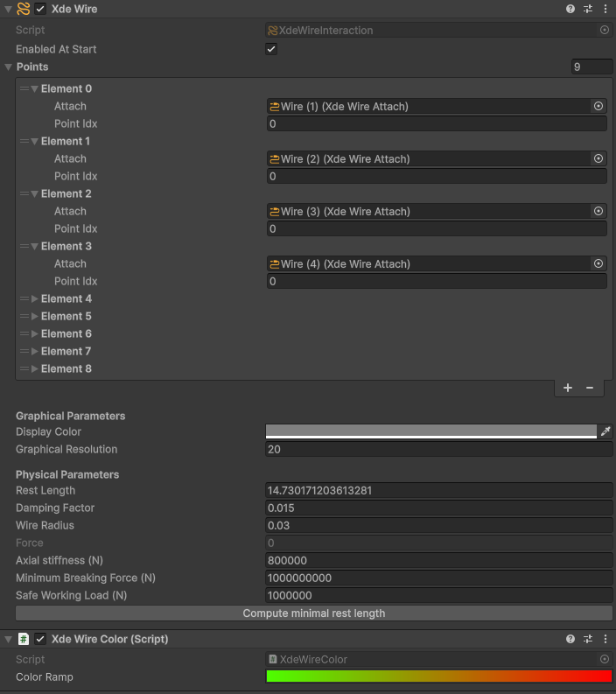Edit the Axial stiffness (N) field
The height and width of the screenshot is (694, 616).
439,560
